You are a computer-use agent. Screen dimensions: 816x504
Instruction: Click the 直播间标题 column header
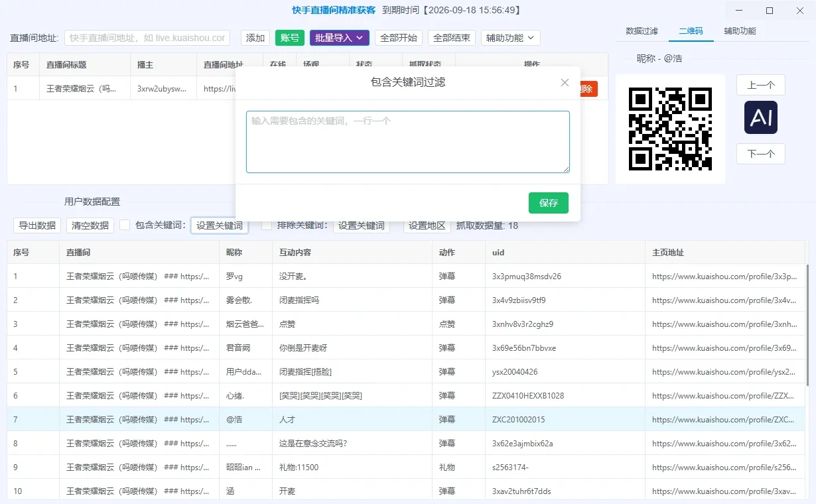[x=85, y=64]
